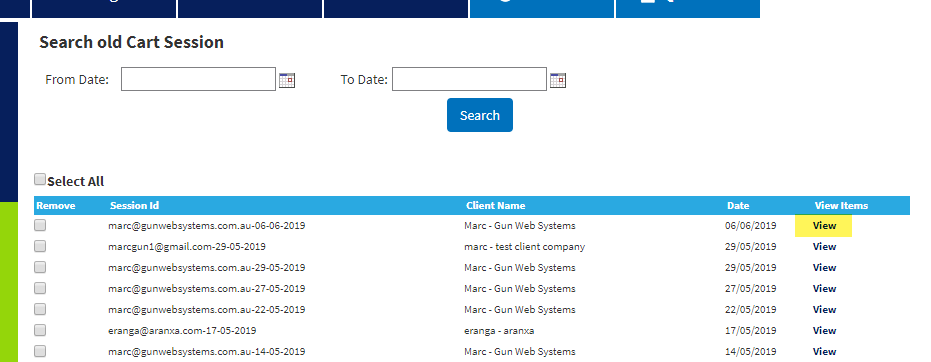Click the date cell 06/06/2019
931x362 pixels.
pos(750,226)
